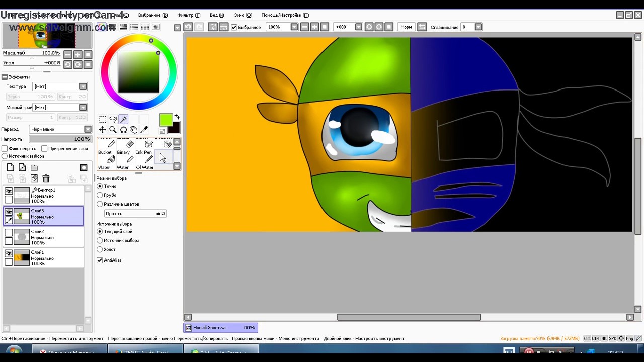Select the rectangular selection tool
The height and width of the screenshot is (362, 644).
[x=103, y=119]
